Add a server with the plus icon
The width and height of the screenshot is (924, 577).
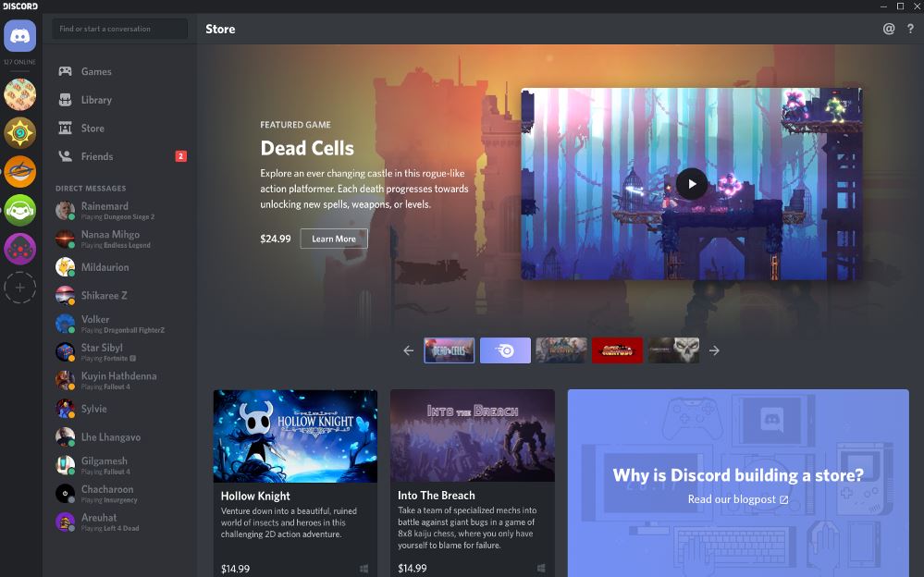point(20,288)
